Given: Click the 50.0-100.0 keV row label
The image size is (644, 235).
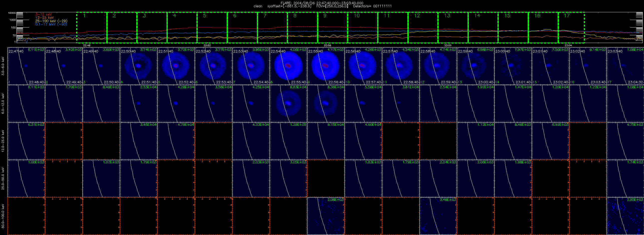Looking at the screenshot, I should [x=3, y=216].
